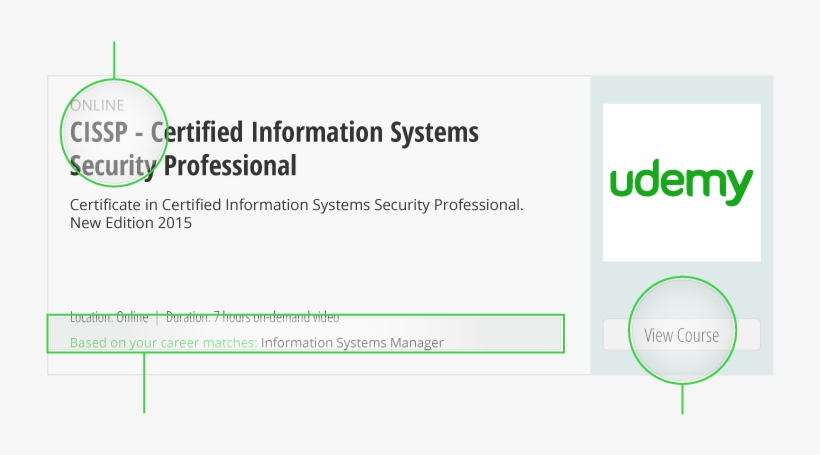Open the CISSP Certified Information Systems Security Professional title
Screen dimensions: 820x455
coord(274,149)
